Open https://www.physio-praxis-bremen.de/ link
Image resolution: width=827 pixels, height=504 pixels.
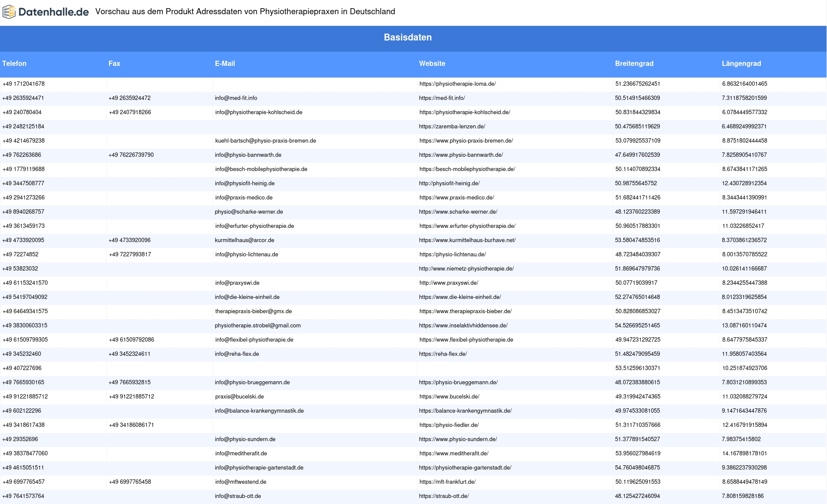click(466, 141)
